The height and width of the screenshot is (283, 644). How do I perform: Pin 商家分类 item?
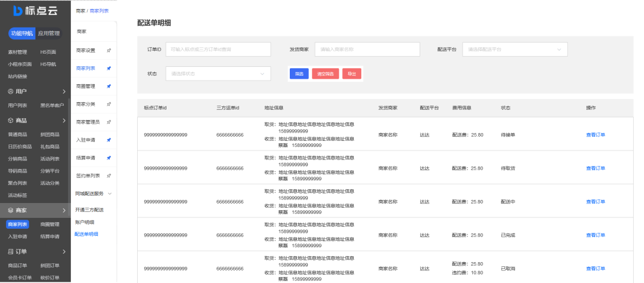(109, 104)
